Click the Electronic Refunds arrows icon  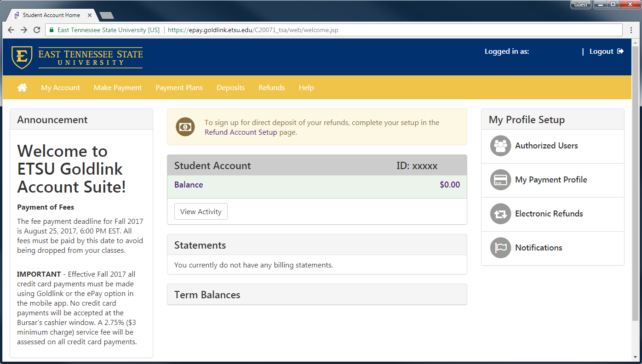pyautogui.click(x=500, y=214)
